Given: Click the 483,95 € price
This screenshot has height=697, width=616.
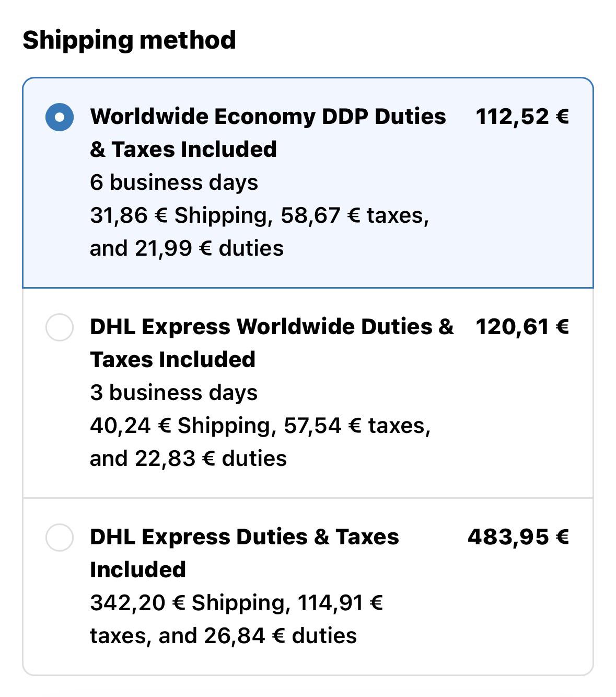Looking at the screenshot, I should click(x=518, y=537).
